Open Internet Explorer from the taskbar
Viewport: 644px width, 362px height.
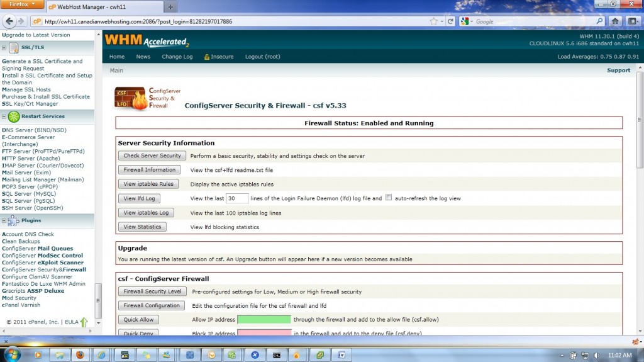pos(101,354)
